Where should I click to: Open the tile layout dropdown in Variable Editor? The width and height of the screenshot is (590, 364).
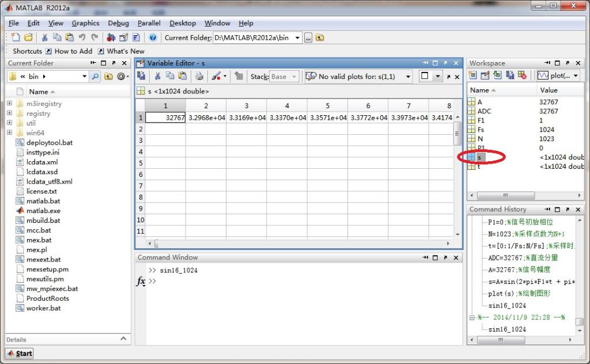[437, 77]
